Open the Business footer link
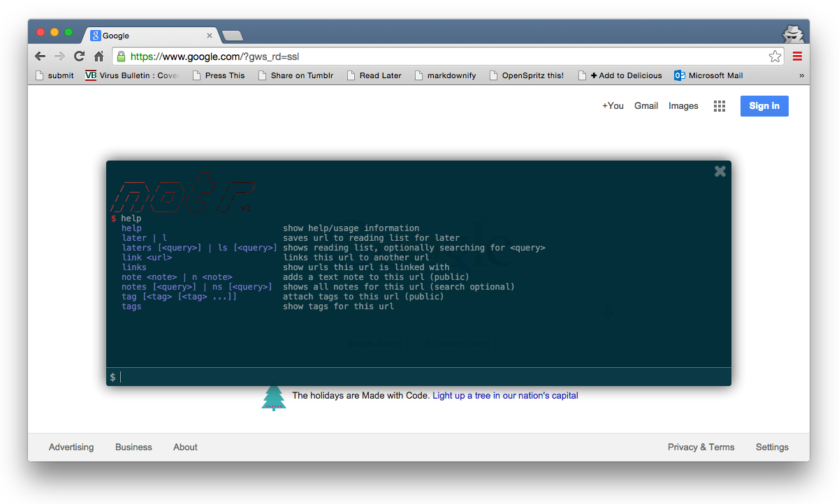The height and width of the screenshot is (504, 839). (x=133, y=447)
